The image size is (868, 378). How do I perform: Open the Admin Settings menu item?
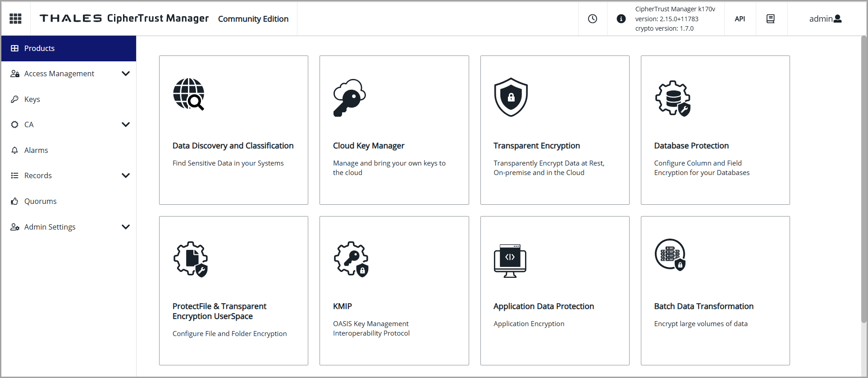coord(69,227)
